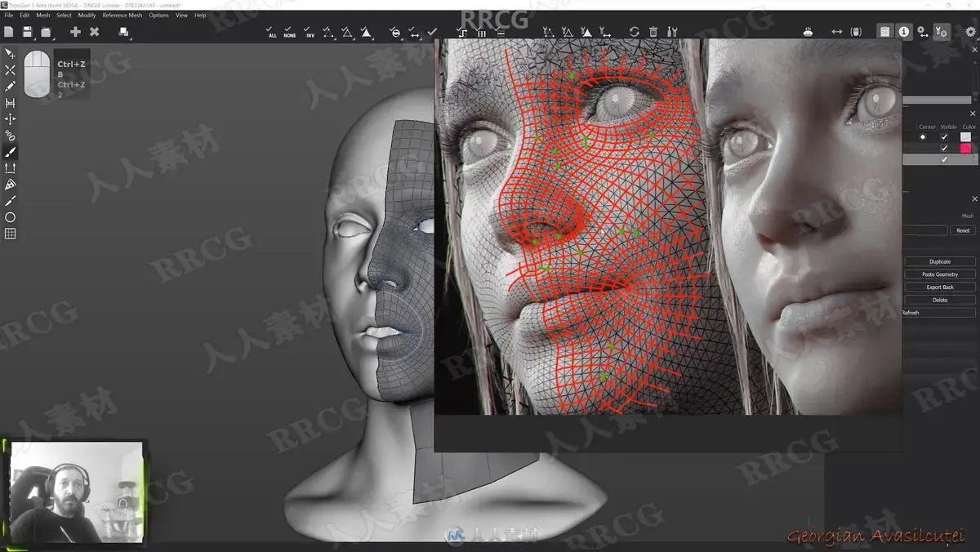Screen dimensions: 980x552
Task: Click the trash bin icon in toolbar
Action: pyautogui.click(x=653, y=32)
